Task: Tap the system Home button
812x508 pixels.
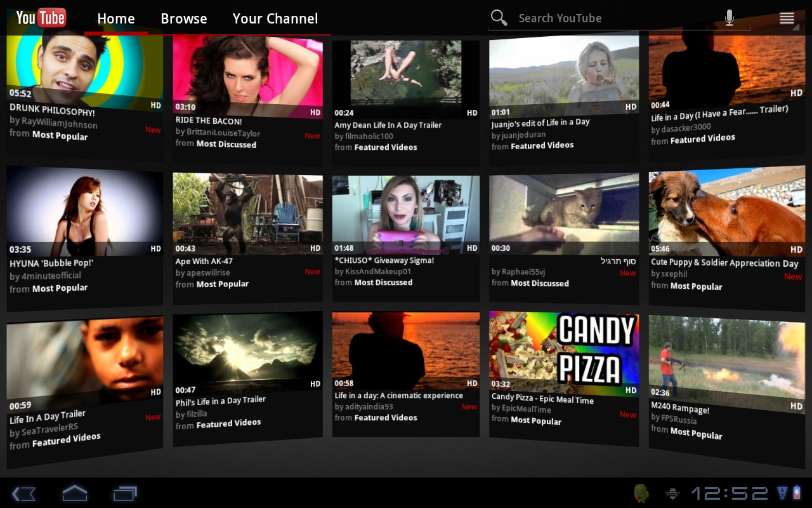Action: (x=74, y=493)
